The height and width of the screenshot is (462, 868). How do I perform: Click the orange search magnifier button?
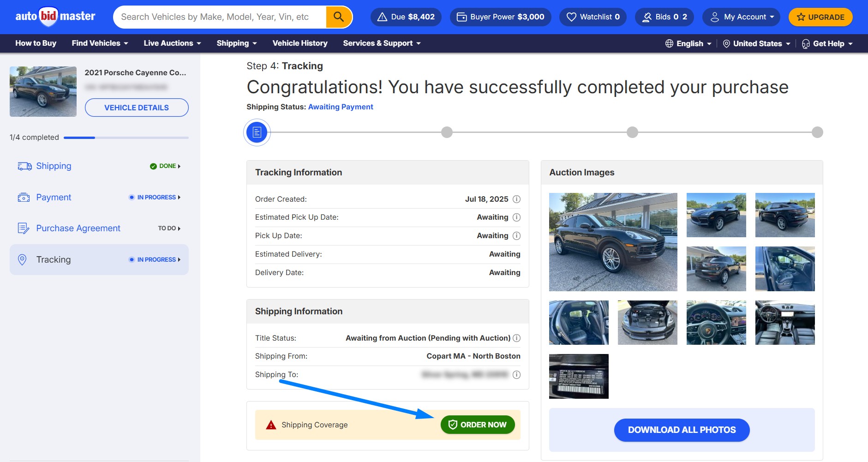tap(339, 17)
